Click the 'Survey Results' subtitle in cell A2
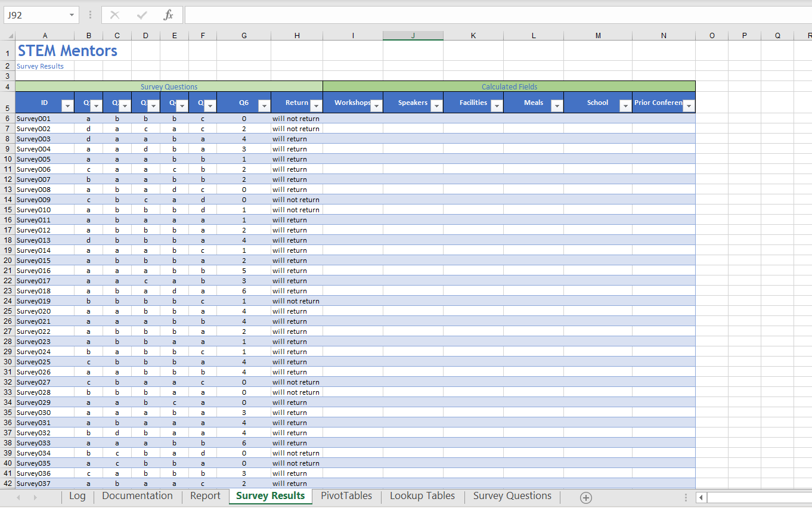Screen dimensions: 812x508 [40, 66]
